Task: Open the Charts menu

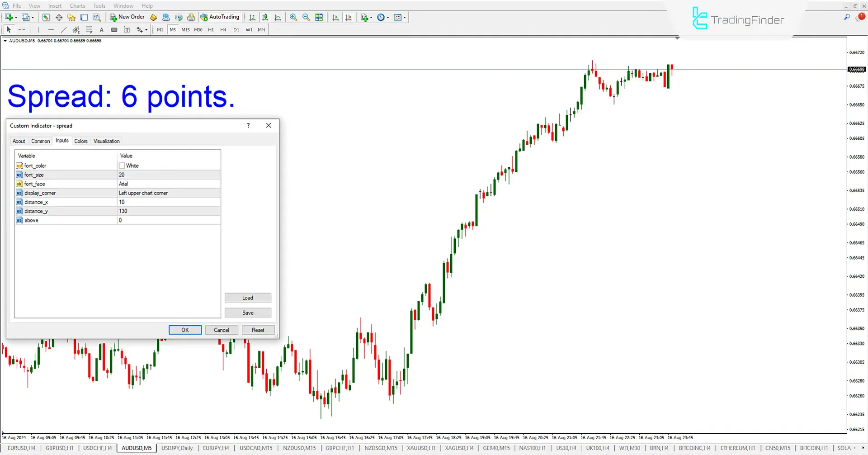Action: [77, 5]
